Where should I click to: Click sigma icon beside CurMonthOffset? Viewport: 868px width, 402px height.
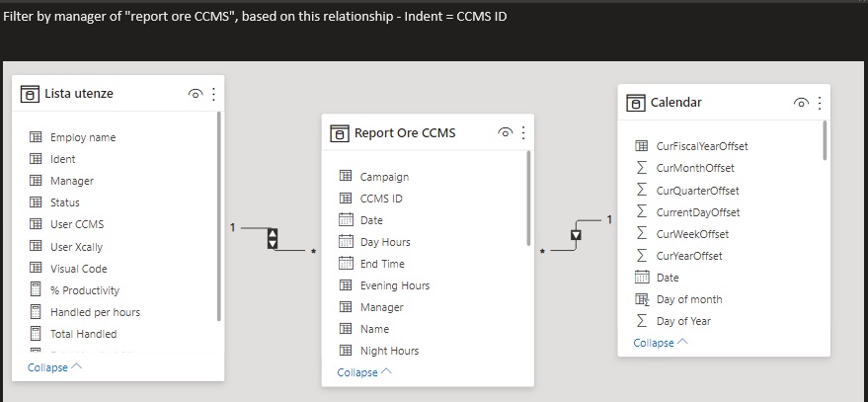click(642, 168)
